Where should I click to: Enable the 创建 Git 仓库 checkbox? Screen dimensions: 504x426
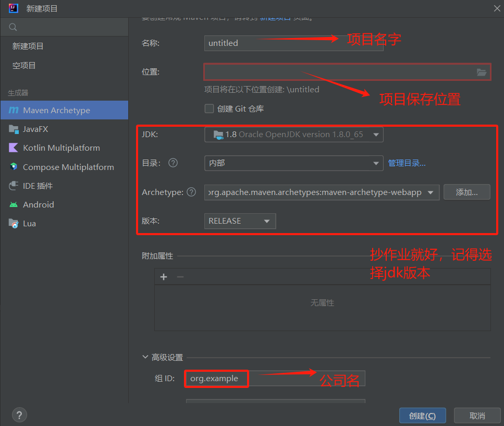[x=210, y=108]
